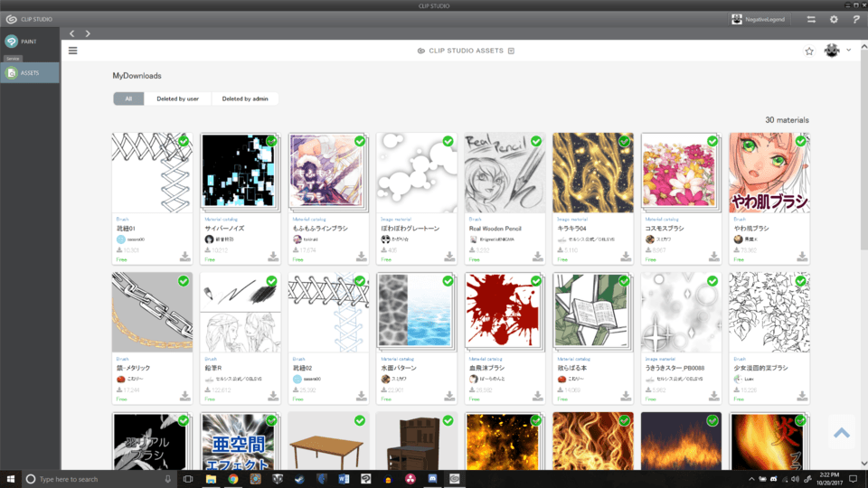The height and width of the screenshot is (488, 868).
Task: Toggle the green checkmark on 血飛沫ブラシ
Action: [536, 282]
